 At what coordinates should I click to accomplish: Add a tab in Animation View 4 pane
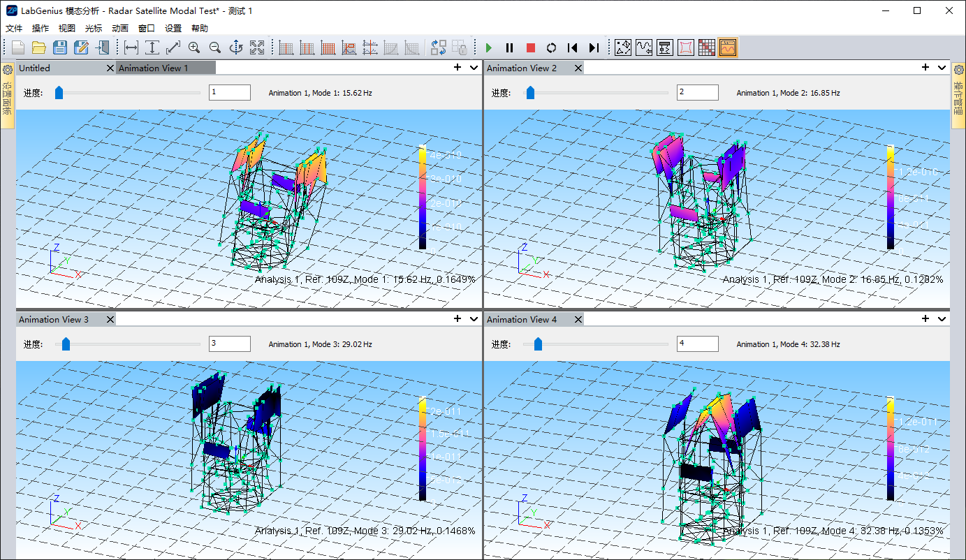pos(925,318)
